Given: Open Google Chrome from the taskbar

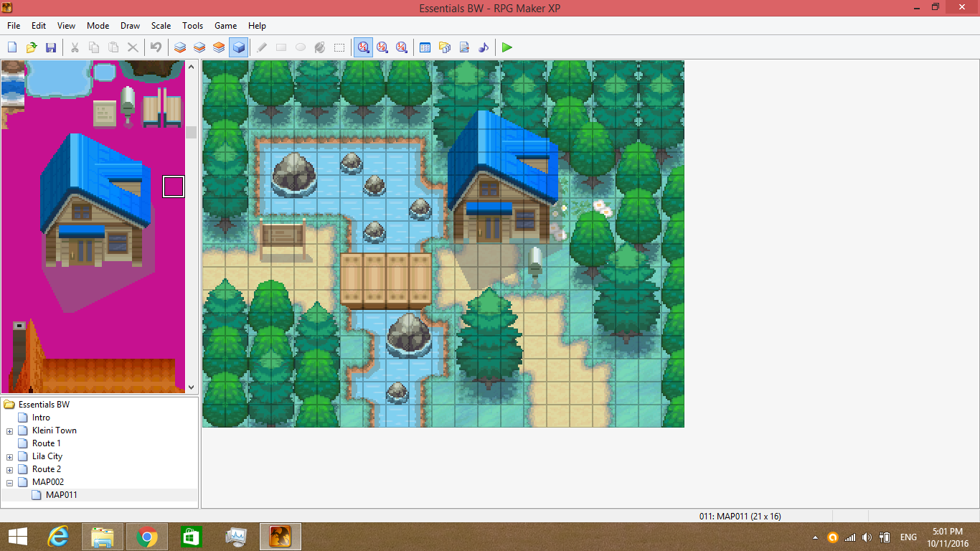Looking at the screenshot, I should pyautogui.click(x=147, y=537).
